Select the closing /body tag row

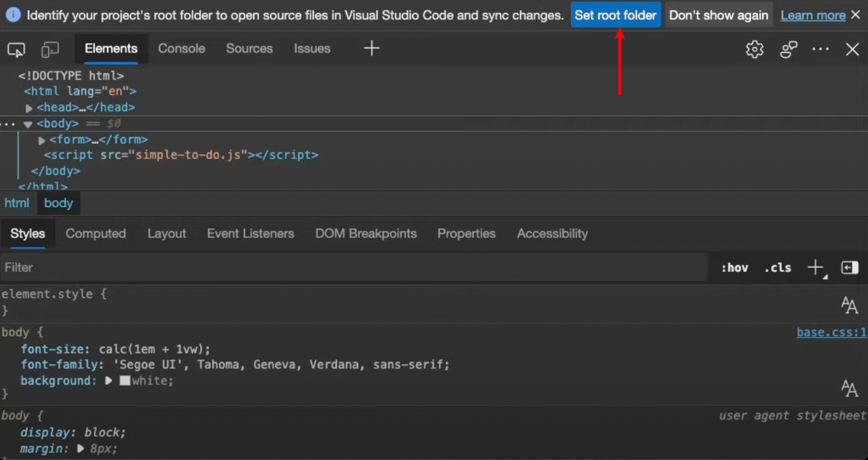56,171
